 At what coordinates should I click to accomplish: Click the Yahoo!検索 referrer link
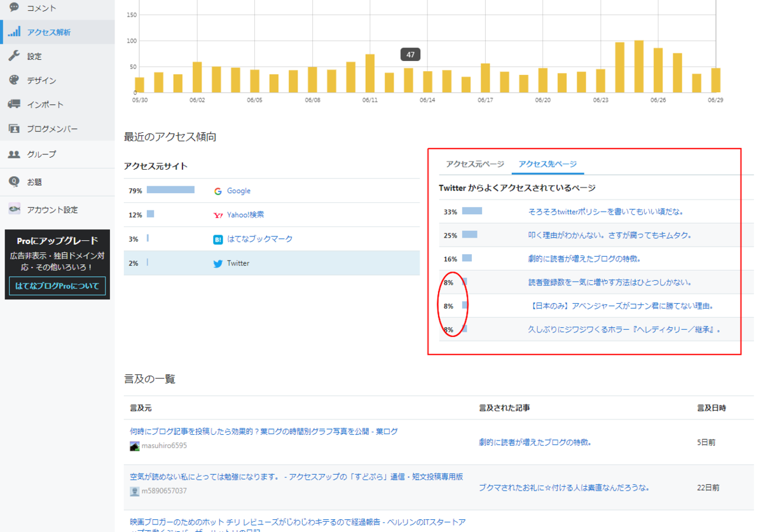point(245,215)
